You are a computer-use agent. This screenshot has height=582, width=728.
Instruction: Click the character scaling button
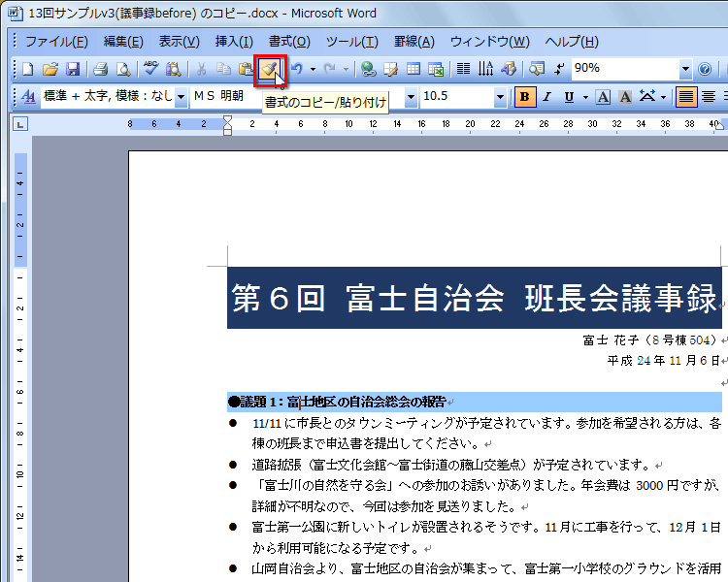647,97
